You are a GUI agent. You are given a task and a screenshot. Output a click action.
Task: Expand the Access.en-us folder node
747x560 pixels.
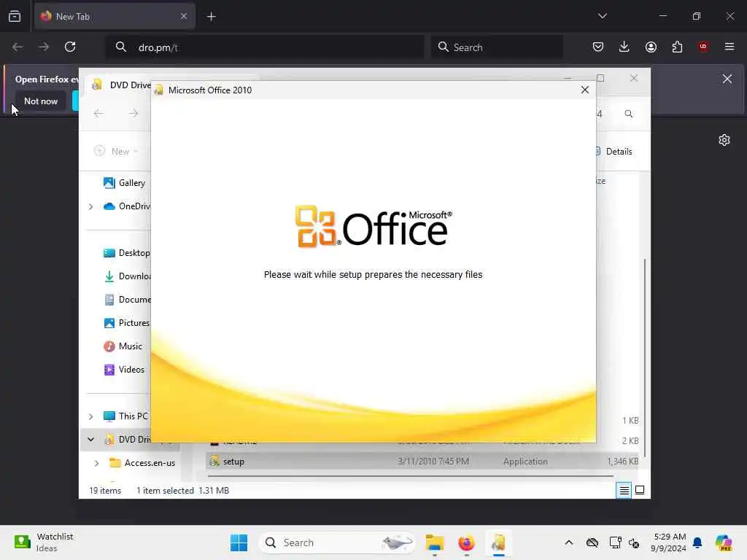coord(97,463)
